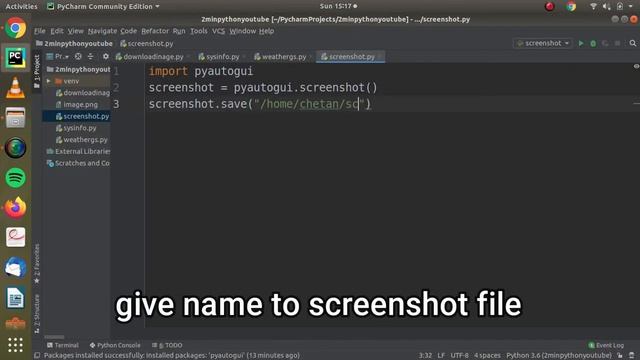Open Search Everywhere magnifier icon

(x=633, y=43)
